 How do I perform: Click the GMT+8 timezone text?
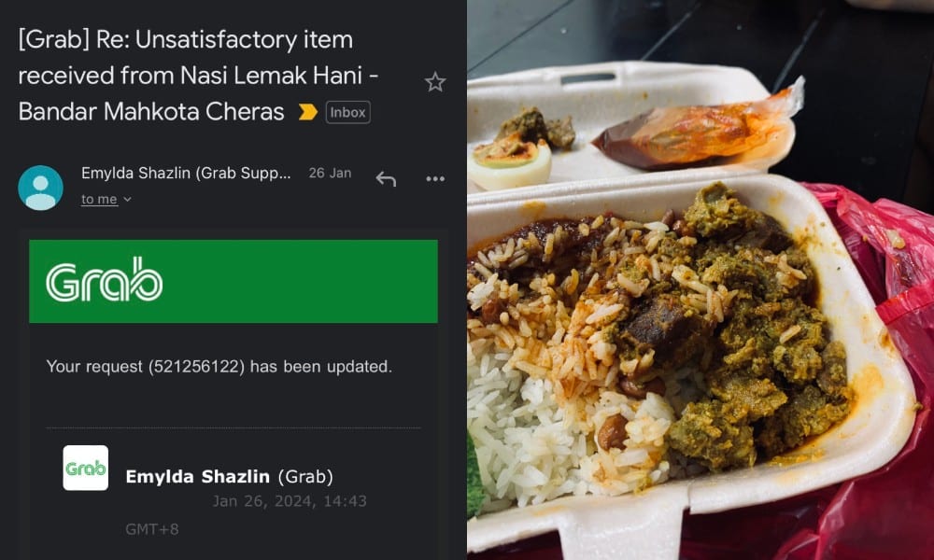pos(151,529)
